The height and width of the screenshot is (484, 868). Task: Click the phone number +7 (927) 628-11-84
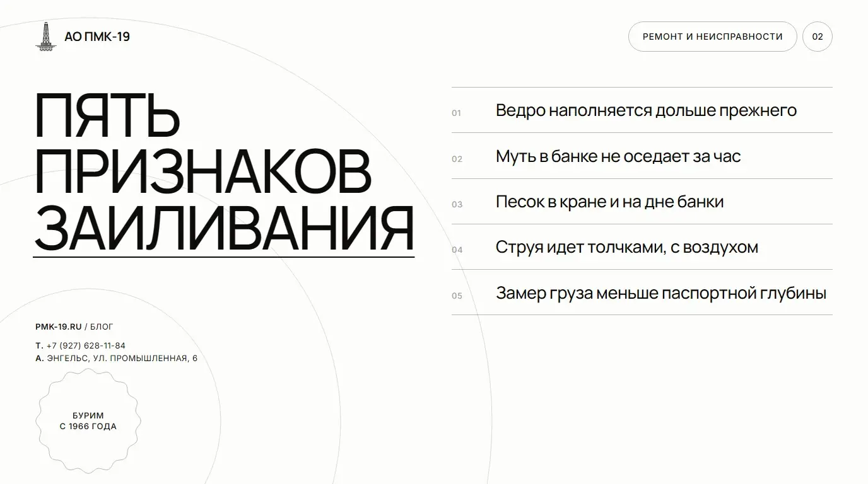(x=86, y=345)
